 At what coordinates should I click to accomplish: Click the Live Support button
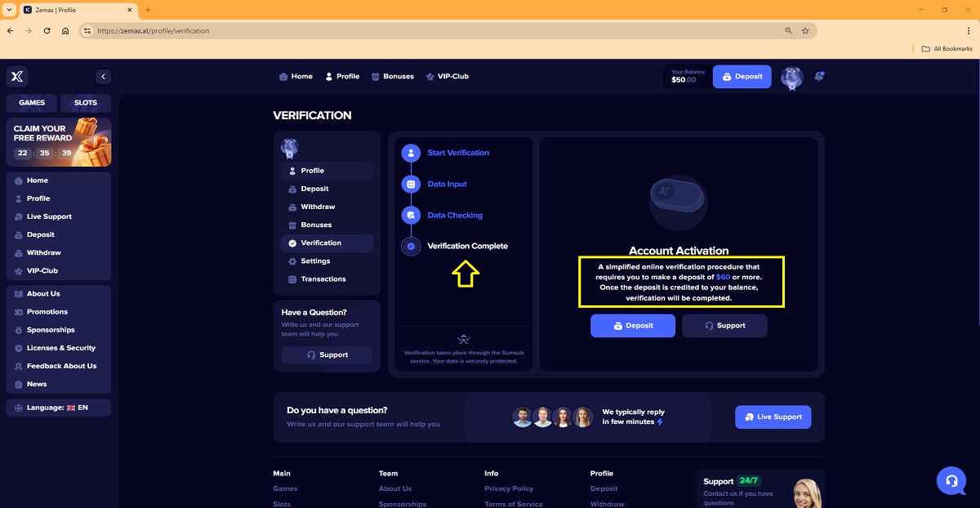[x=773, y=417]
